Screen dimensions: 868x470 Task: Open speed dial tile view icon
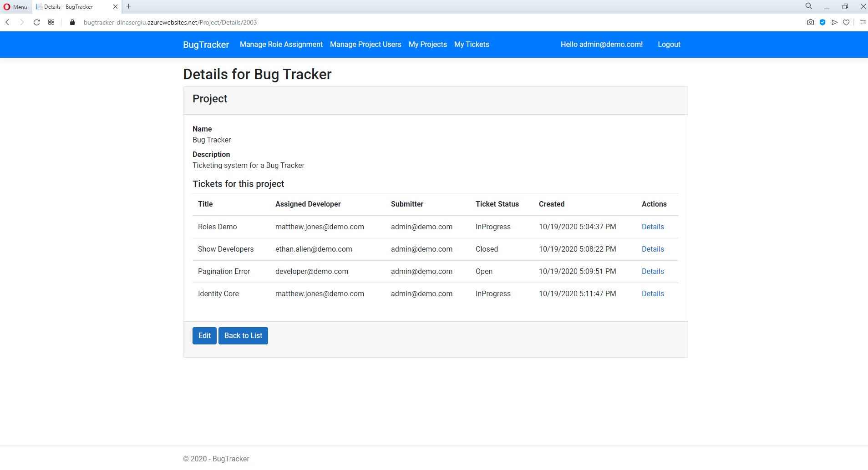click(51, 22)
